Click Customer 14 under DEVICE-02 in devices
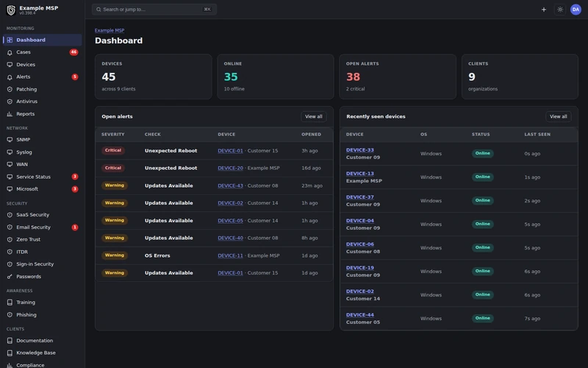Image resolution: width=588 pixels, height=368 pixels. coord(362,299)
